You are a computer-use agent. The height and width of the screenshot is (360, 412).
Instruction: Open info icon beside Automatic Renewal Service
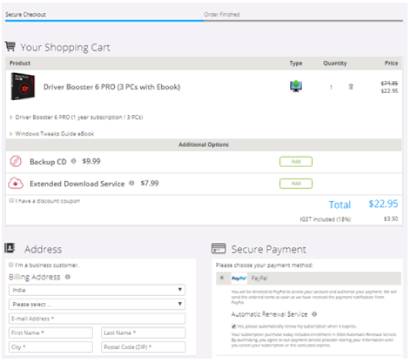(x=314, y=314)
